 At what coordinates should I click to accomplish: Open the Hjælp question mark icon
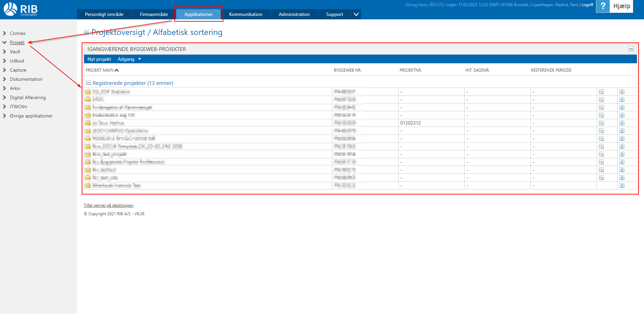[603, 6]
